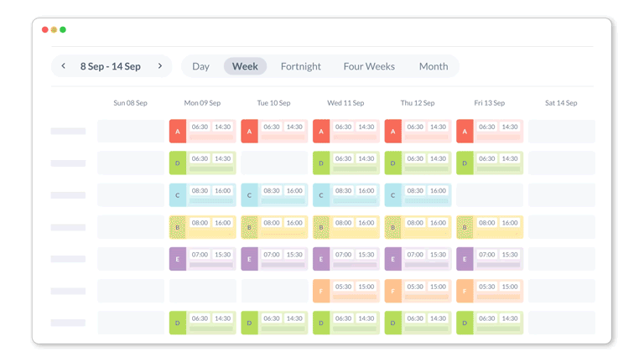Click the 8 Sep - 14 Sep date range
The width and height of the screenshot is (644, 362).
tap(111, 66)
